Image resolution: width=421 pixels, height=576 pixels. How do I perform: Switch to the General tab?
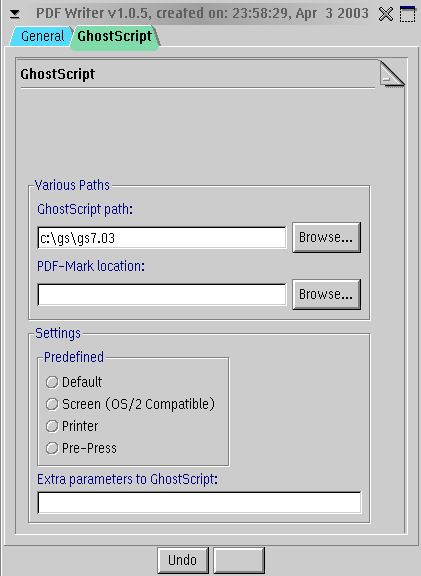(x=41, y=36)
